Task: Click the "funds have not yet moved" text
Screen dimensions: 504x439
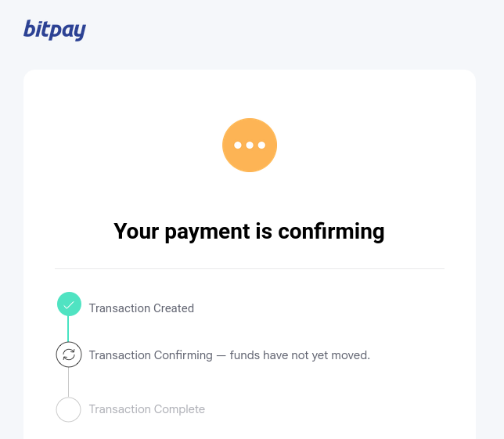Action: tap(300, 355)
